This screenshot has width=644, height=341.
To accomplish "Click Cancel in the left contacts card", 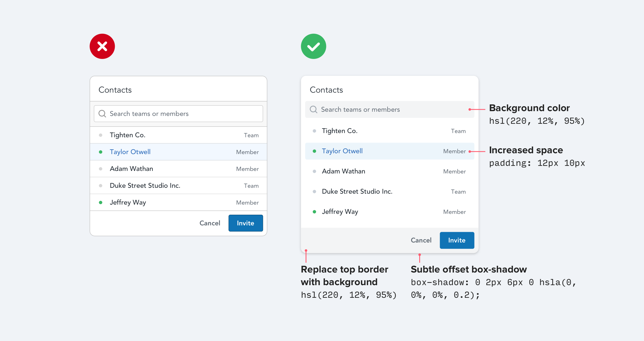I will click(210, 223).
